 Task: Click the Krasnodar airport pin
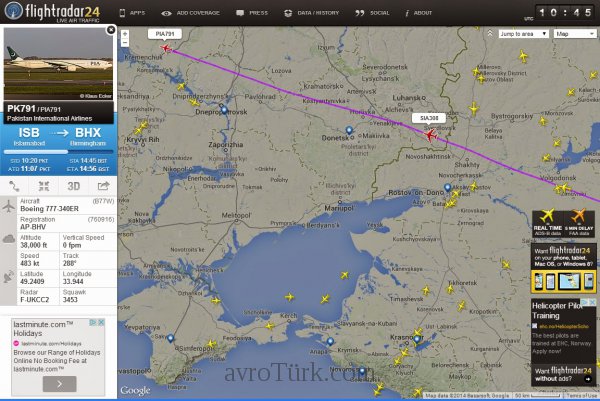coord(417,339)
